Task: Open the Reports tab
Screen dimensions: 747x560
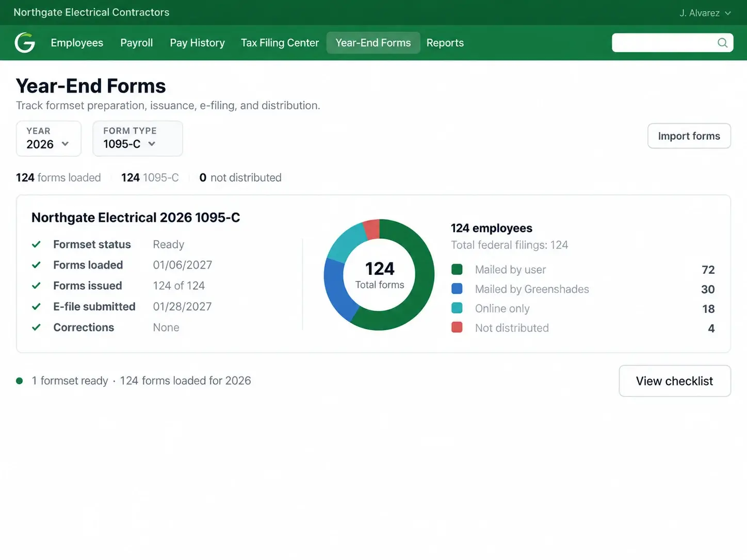Action: [445, 43]
